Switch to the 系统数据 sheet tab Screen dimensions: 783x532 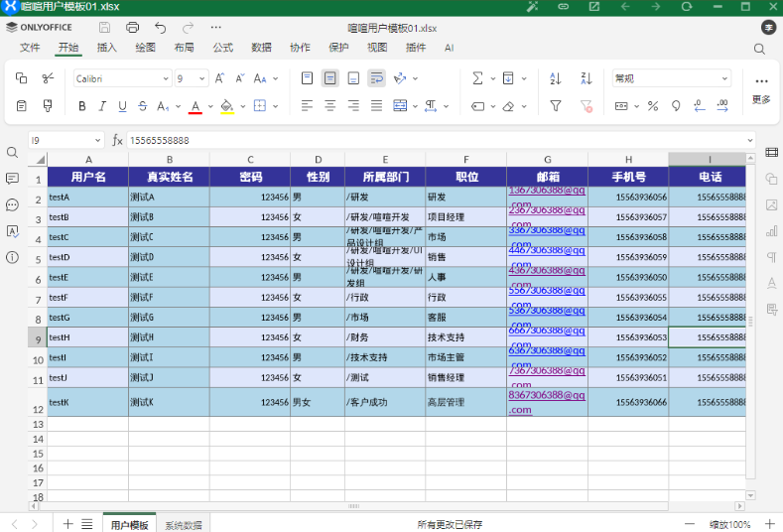click(x=183, y=524)
